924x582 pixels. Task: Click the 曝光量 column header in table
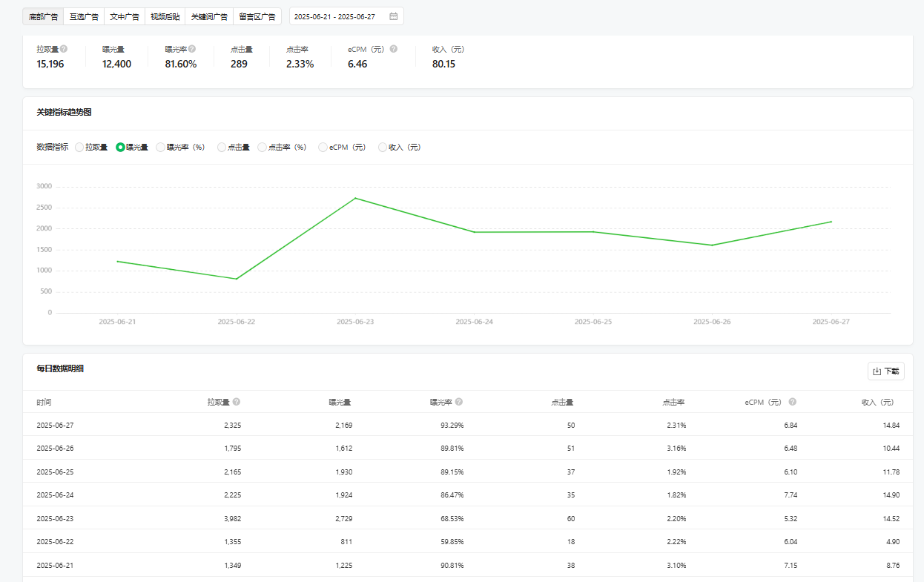tap(340, 403)
